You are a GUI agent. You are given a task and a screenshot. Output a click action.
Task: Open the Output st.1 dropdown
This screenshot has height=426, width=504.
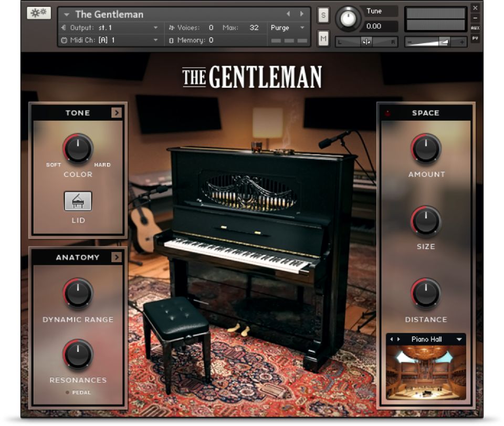[155, 28]
